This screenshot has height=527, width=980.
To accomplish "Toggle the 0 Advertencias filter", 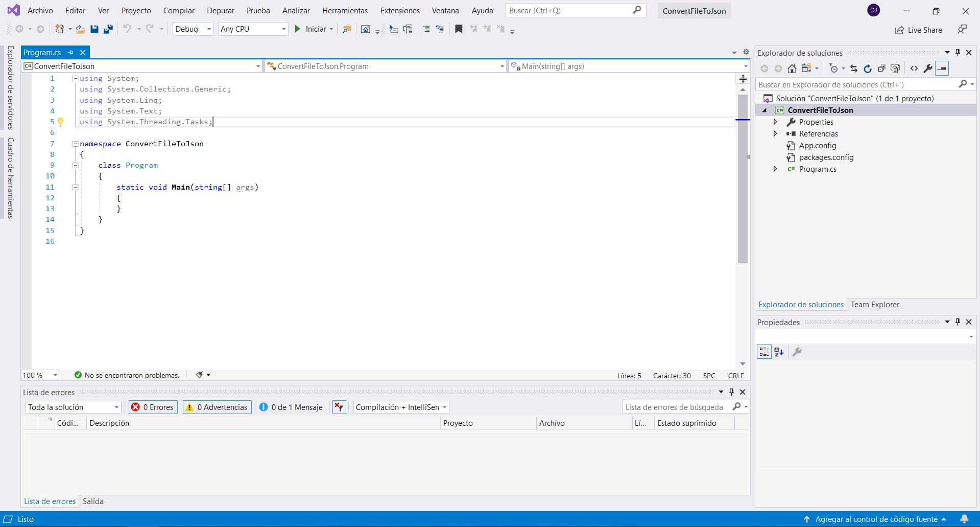I will click(217, 407).
